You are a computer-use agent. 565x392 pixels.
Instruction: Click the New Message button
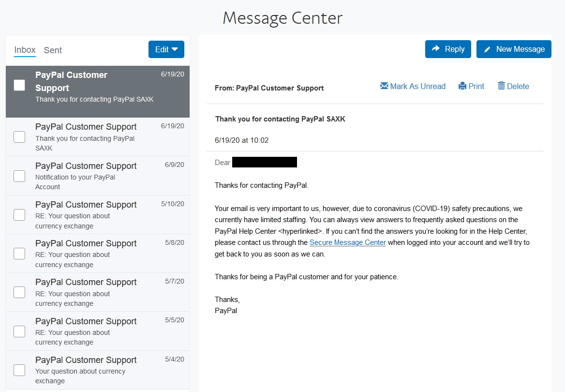tap(514, 49)
